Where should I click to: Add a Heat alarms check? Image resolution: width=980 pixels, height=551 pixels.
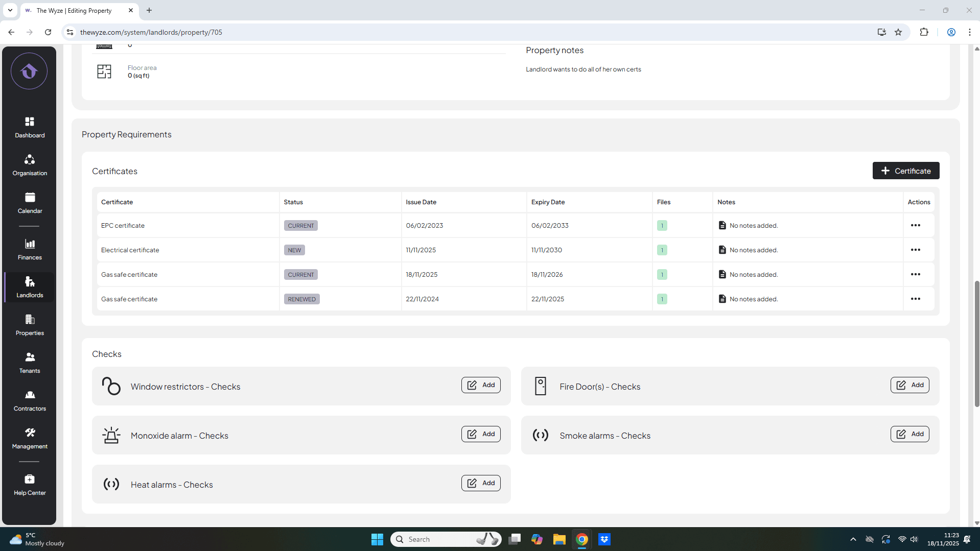[x=480, y=483]
